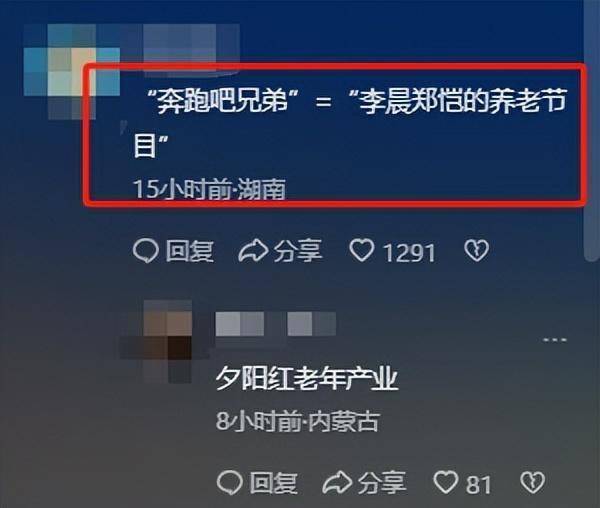Like the comment with 1291 likes
Image resolution: width=600 pixels, height=508 pixels.
click(362, 251)
